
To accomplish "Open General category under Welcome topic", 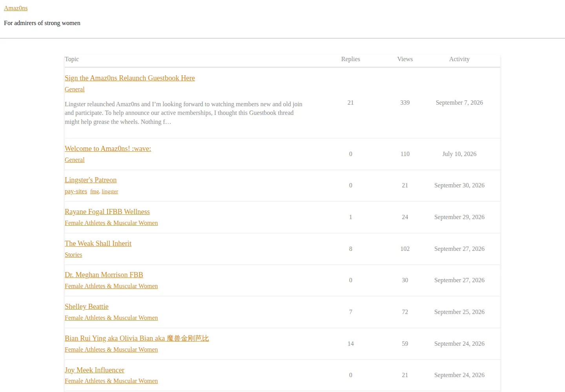I will pyautogui.click(x=75, y=160).
